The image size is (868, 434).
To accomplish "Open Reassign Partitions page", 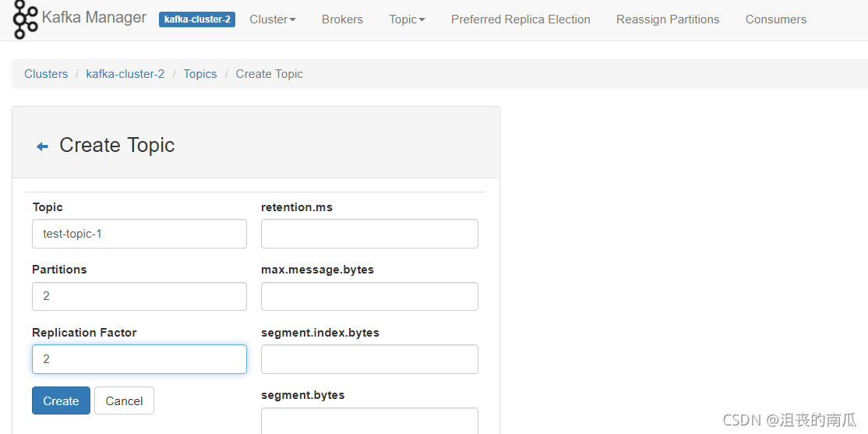I will point(668,19).
